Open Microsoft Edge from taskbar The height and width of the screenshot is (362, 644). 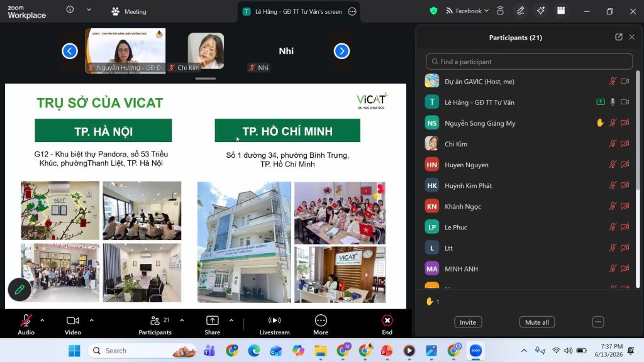(254, 351)
